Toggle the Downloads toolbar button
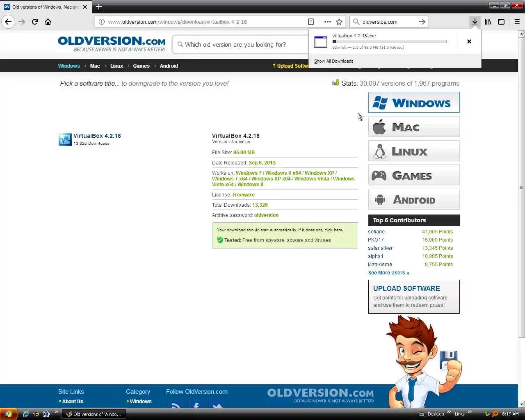 click(x=475, y=22)
